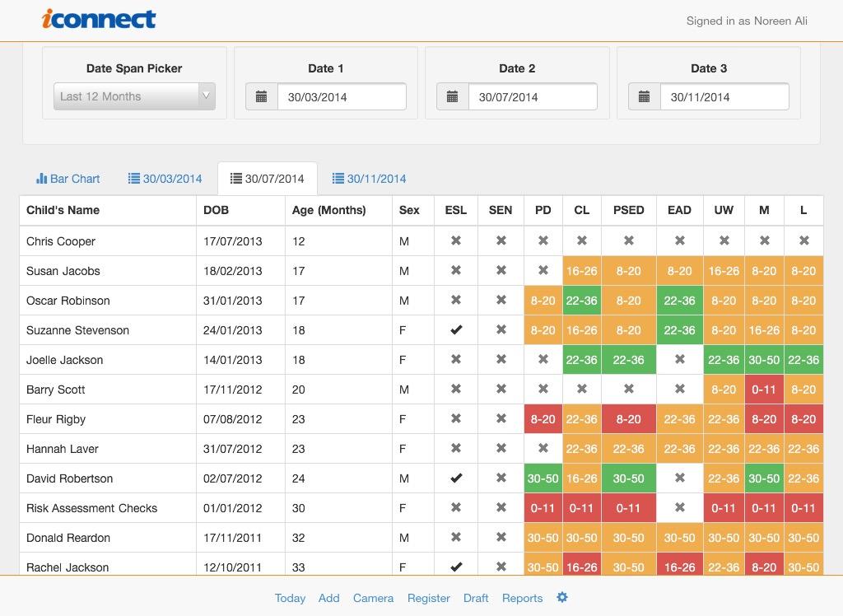The width and height of the screenshot is (843, 616).
Task: Click the calendar icon beside Date 2
Action: coord(452,97)
